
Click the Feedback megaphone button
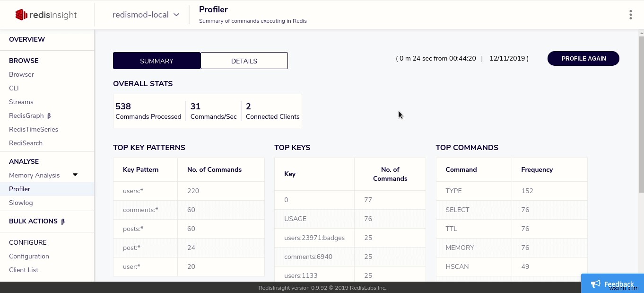(612, 284)
